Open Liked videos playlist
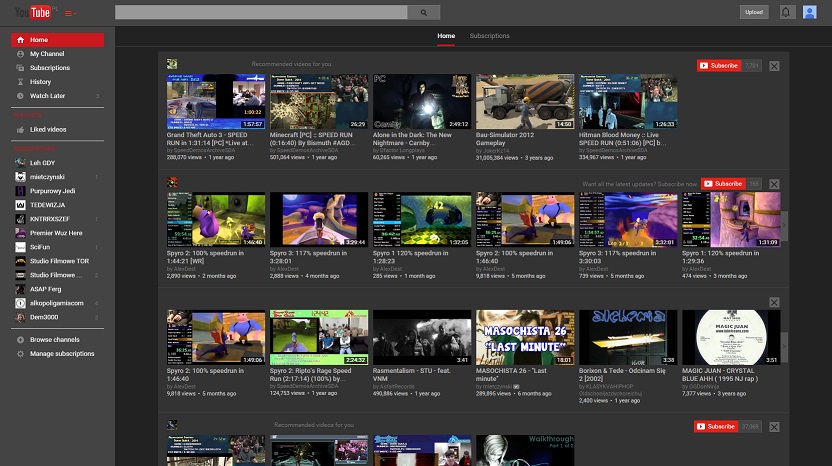This screenshot has width=832, height=466. [48, 130]
